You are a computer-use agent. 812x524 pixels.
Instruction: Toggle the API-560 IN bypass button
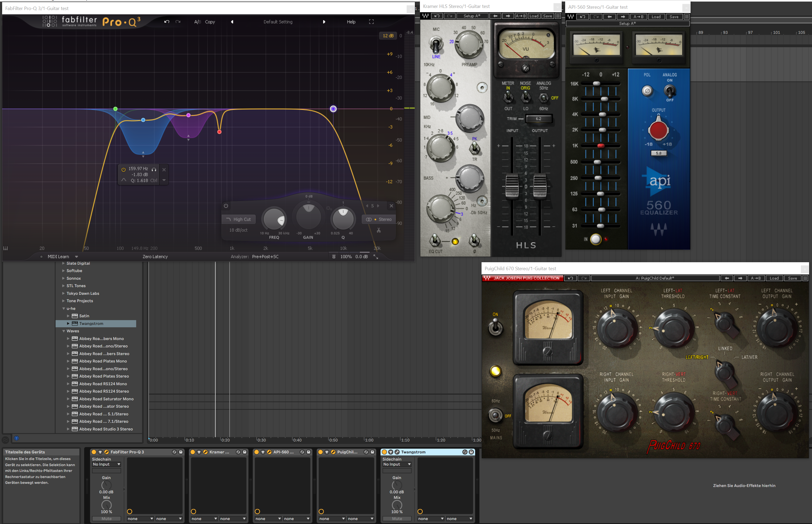(596, 239)
